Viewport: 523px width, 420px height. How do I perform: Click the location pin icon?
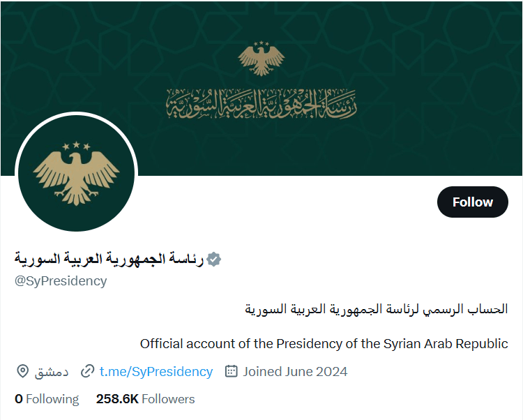click(x=22, y=371)
